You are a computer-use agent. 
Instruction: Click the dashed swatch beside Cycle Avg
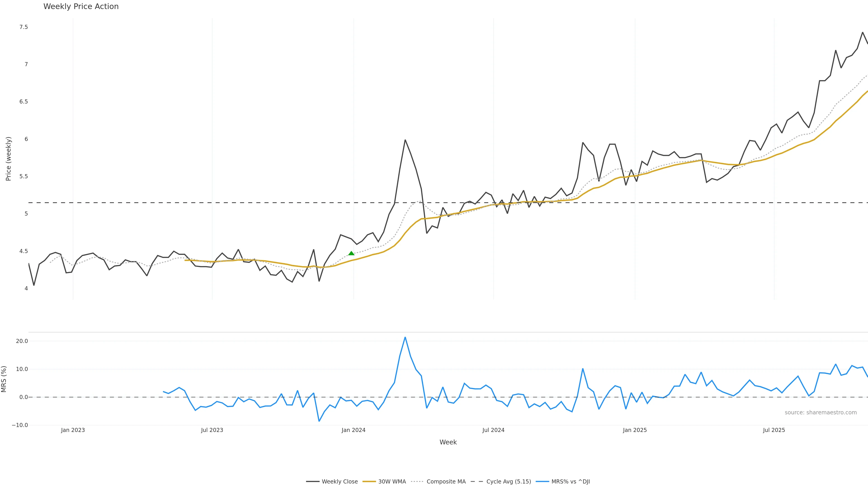point(477,482)
